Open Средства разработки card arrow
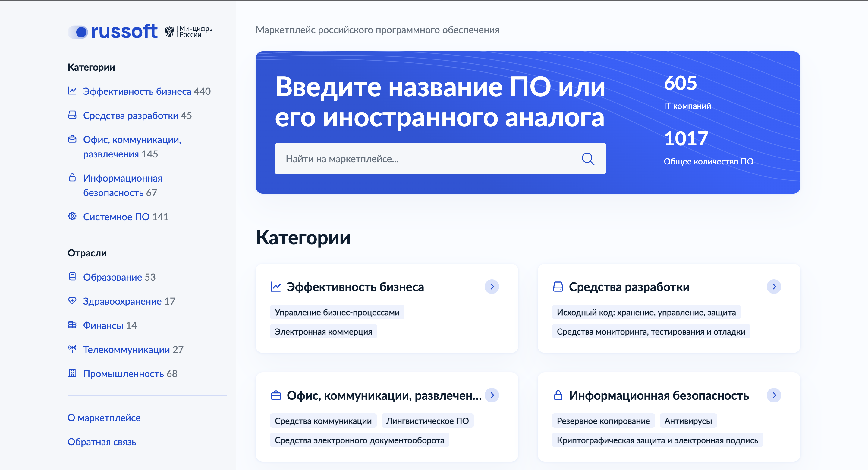The height and width of the screenshot is (470, 868). click(x=774, y=287)
